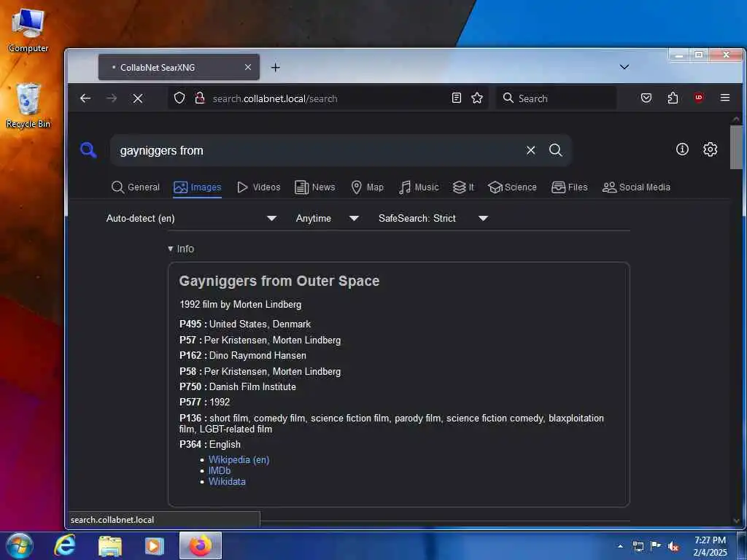Click the network tray icon
The height and width of the screenshot is (560, 747).
pos(638,546)
